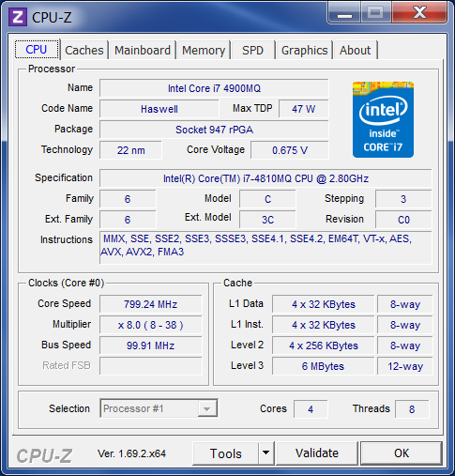Click the Tools button

[x=226, y=453]
